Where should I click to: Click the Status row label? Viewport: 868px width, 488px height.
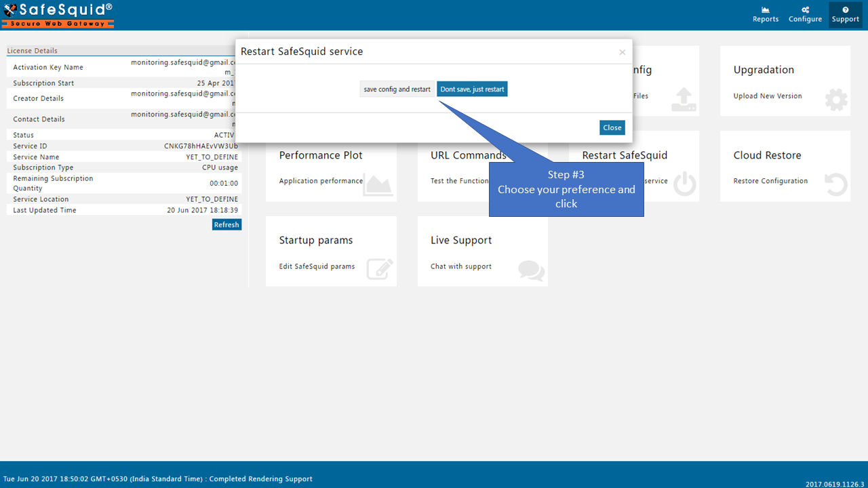click(x=23, y=136)
